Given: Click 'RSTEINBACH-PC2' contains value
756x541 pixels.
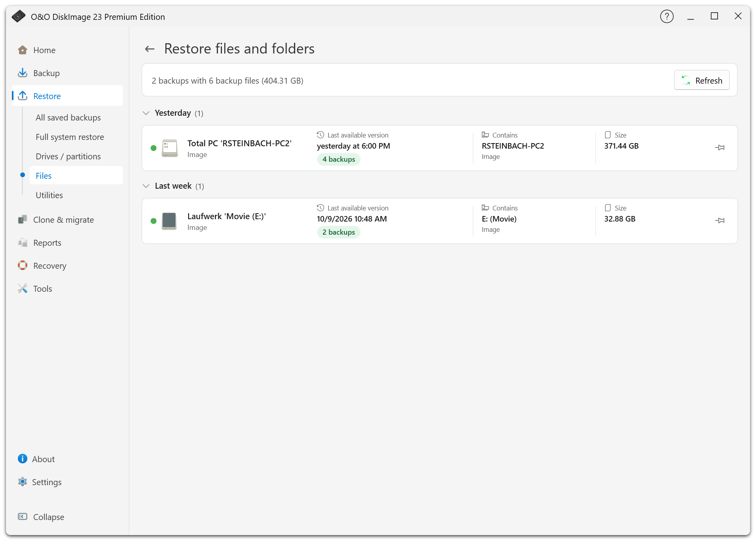Looking at the screenshot, I should [513, 146].
